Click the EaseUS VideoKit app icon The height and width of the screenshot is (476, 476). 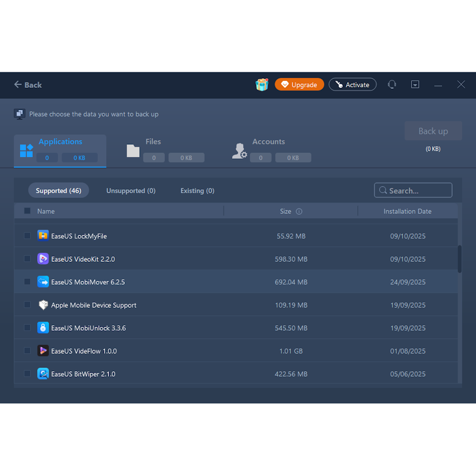click(x=43, y=259)
